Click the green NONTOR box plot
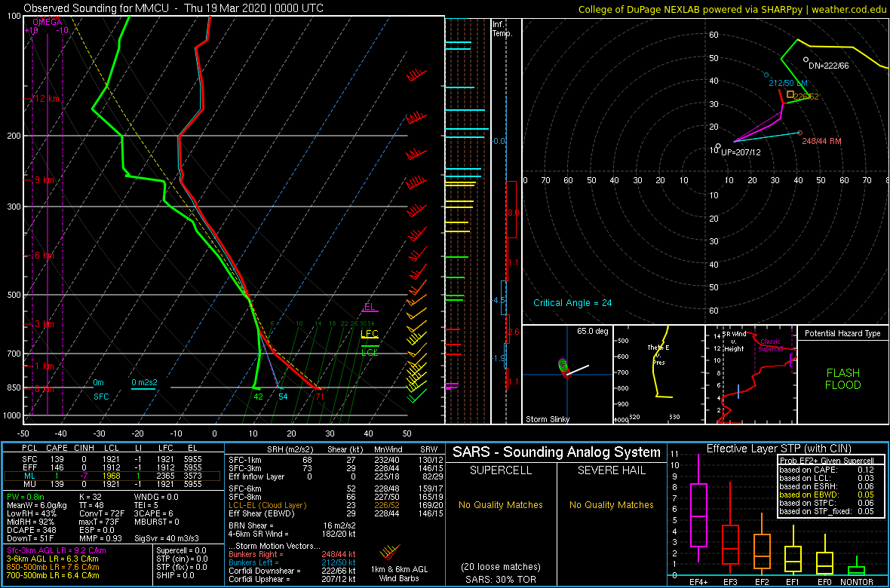890x588 pixels. pos(857,565)
